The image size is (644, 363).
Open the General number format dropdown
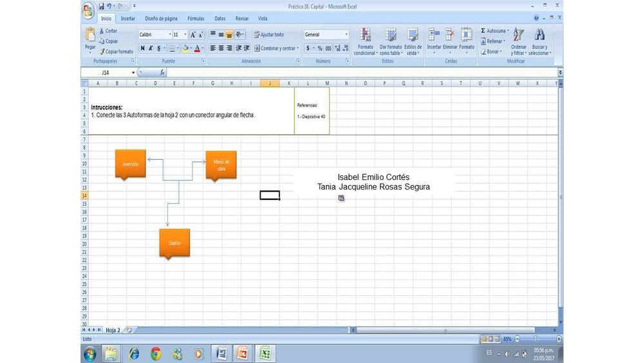[x=346, y=35]
